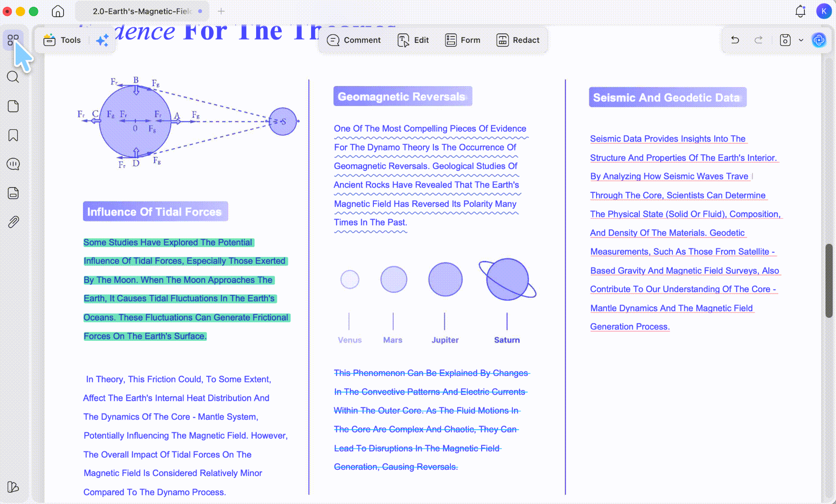
Task: Open the notifications bell
Action: (800, 11)
